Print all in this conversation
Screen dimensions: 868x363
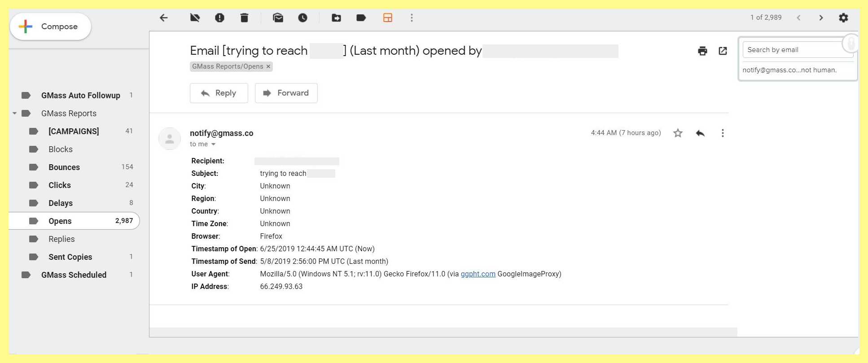click(702, 51)
